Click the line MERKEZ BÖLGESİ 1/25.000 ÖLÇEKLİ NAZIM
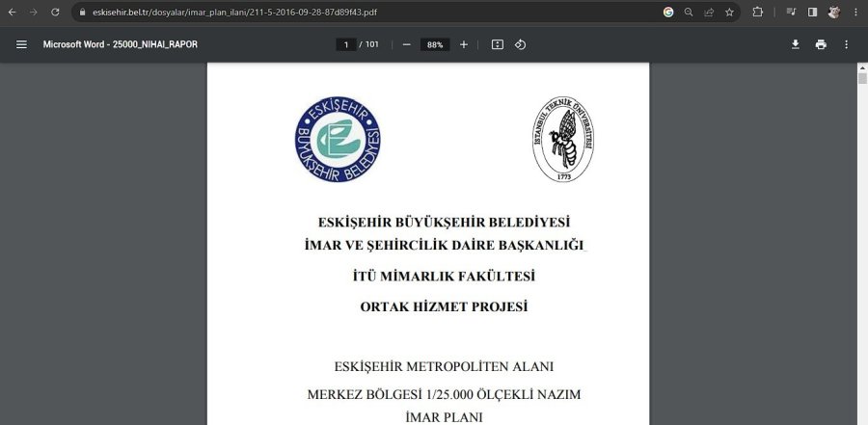 point(444,395)
